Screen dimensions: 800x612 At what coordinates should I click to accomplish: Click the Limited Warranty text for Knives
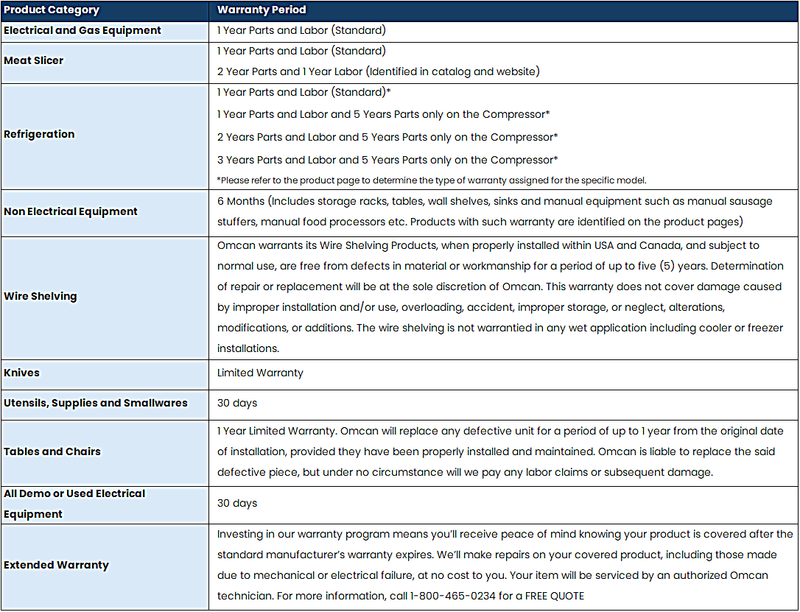click(260, 373)
